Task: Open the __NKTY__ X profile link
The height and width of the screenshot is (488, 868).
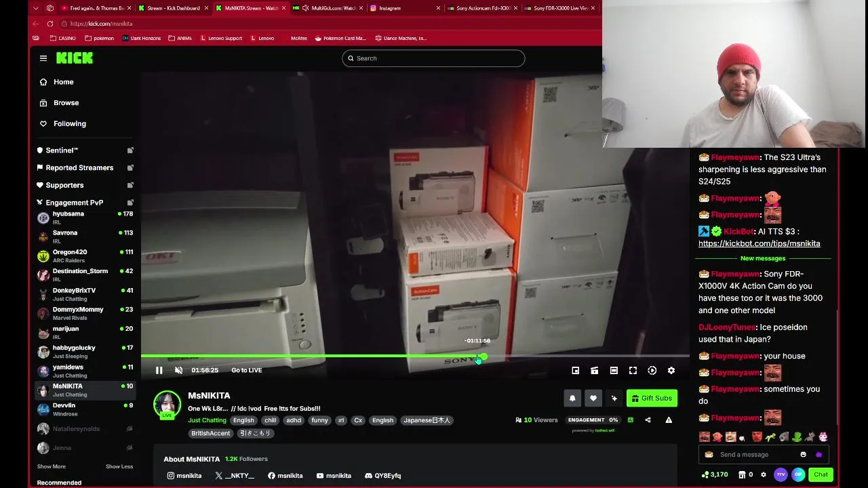Action: coord(235,476)
